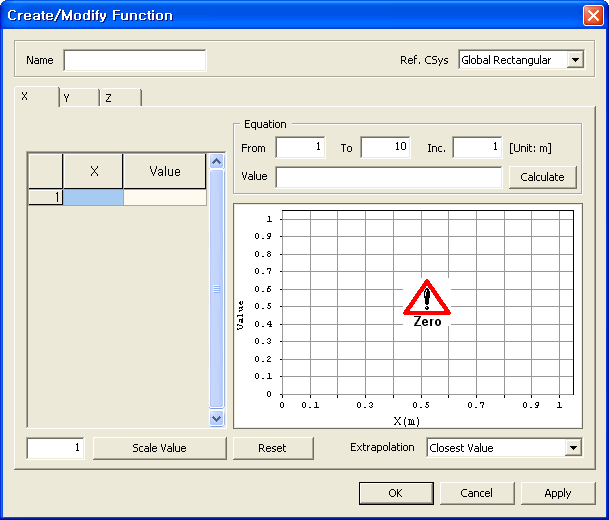Image resolution: width=609 pixels, height=520 pixels.
Task: Click the table scrollbar up arrow
Action: (x=217, y=161)
